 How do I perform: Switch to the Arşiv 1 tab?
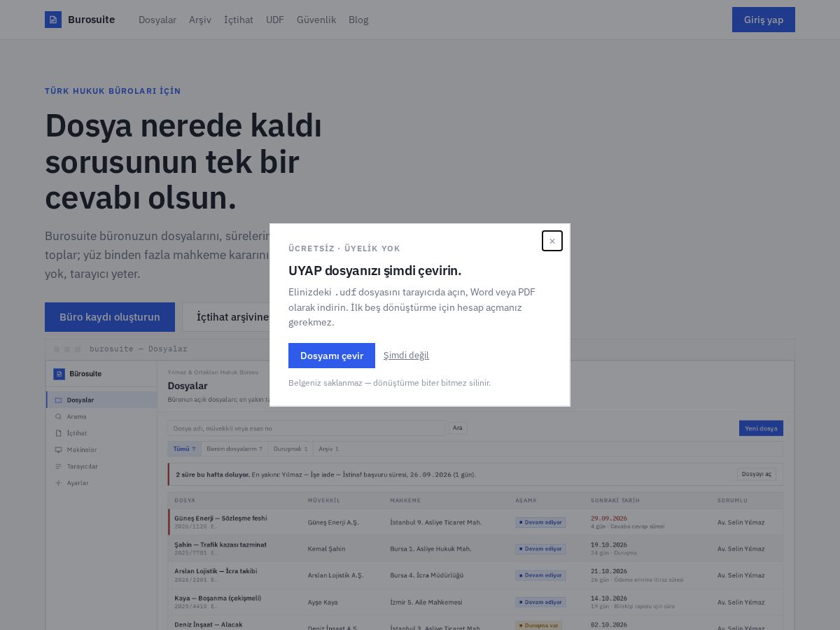coord(328,449)
